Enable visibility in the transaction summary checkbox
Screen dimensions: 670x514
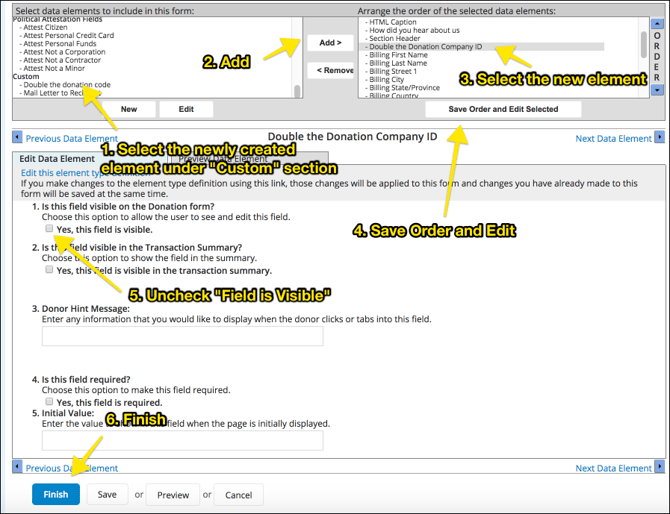pos(49,270)
